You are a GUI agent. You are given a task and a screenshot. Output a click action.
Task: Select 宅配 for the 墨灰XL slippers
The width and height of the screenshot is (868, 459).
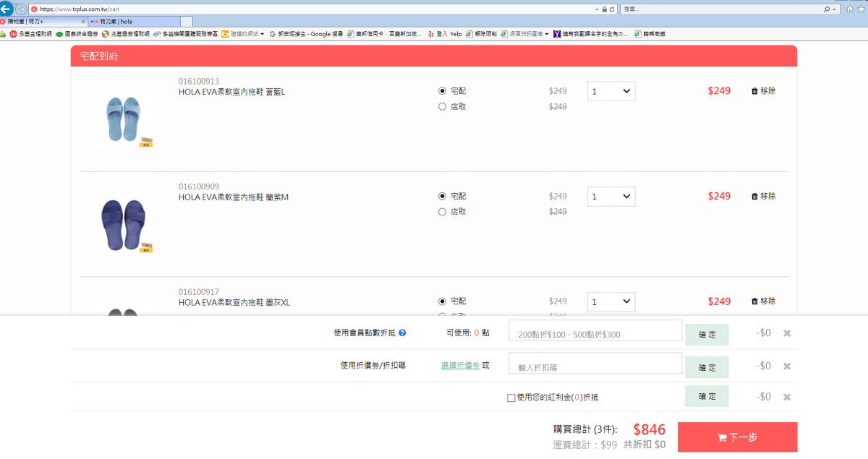coord(442,301)
